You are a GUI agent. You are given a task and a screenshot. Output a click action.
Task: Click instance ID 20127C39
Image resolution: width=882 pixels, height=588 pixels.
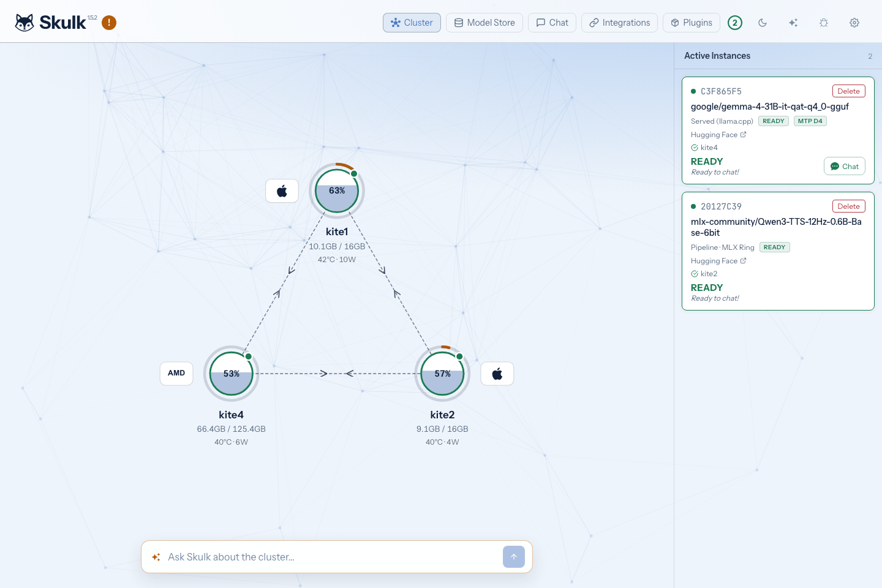(x=721, y=206)
